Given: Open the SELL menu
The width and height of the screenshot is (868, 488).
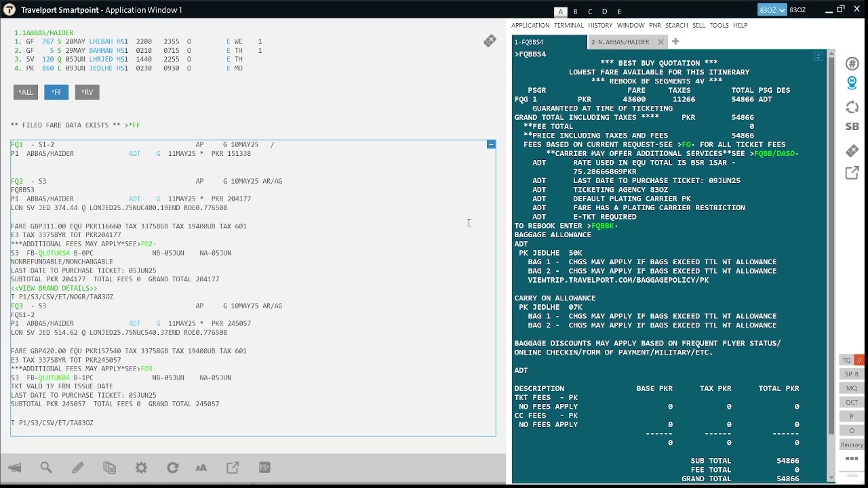Looking at the screenshot, I should [698, 26].
